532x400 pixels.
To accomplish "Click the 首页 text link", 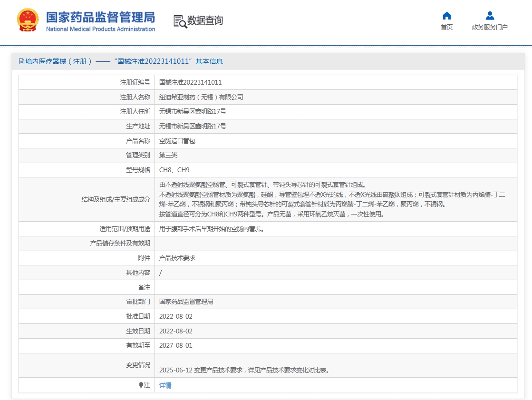I will tap(446, 27).
